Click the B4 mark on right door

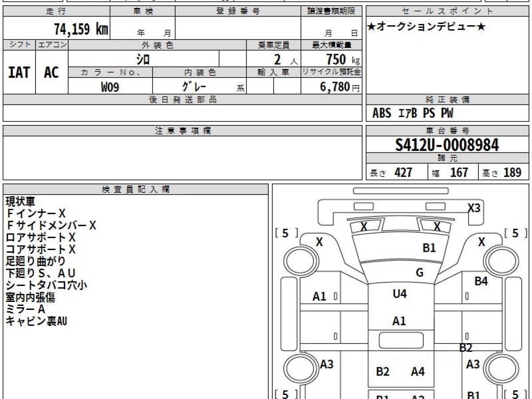(481, 281)
